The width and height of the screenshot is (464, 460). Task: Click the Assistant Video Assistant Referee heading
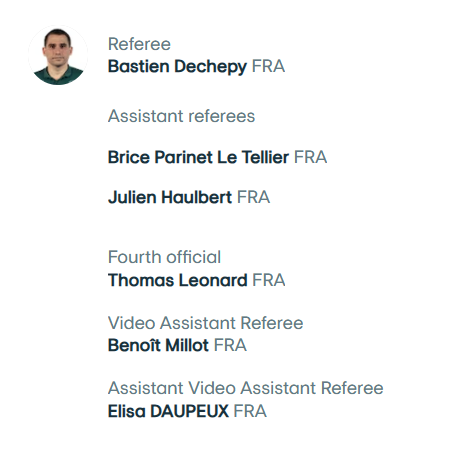tap(246, 388)
